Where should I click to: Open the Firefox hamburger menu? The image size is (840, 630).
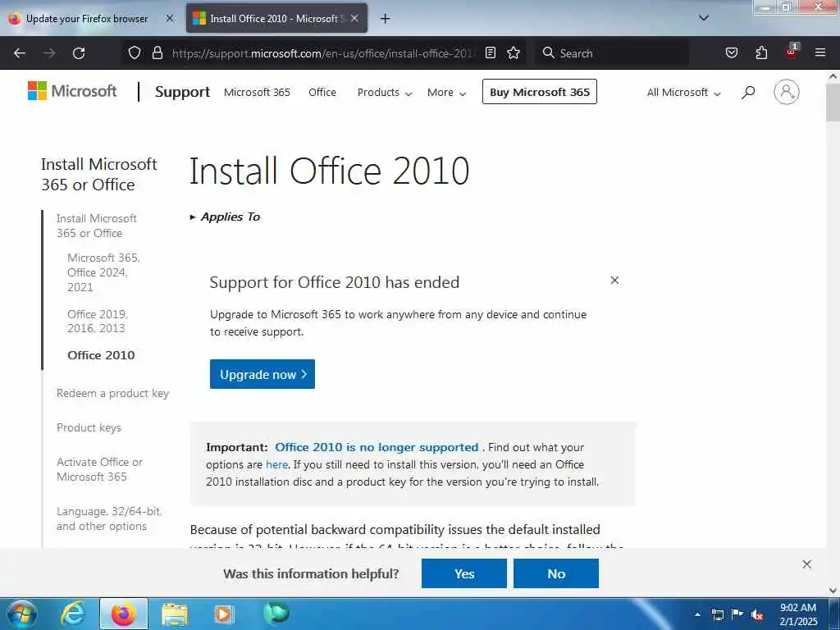pos(820,52)
